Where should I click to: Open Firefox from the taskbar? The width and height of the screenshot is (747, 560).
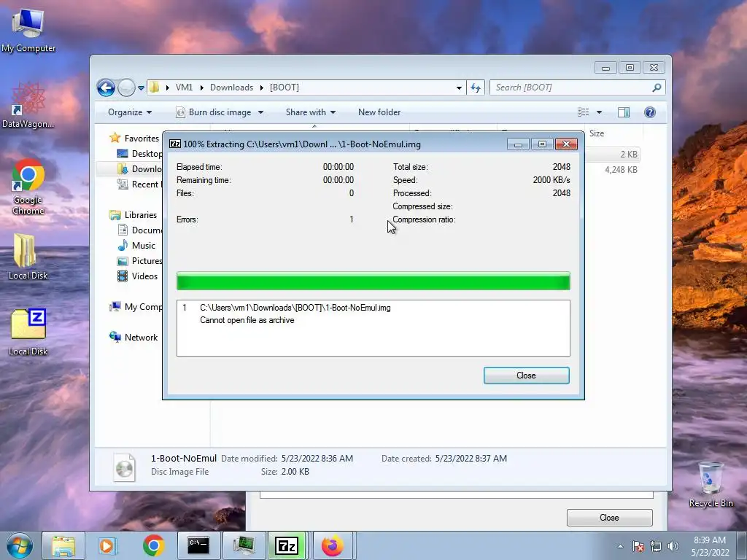[333, 545]
